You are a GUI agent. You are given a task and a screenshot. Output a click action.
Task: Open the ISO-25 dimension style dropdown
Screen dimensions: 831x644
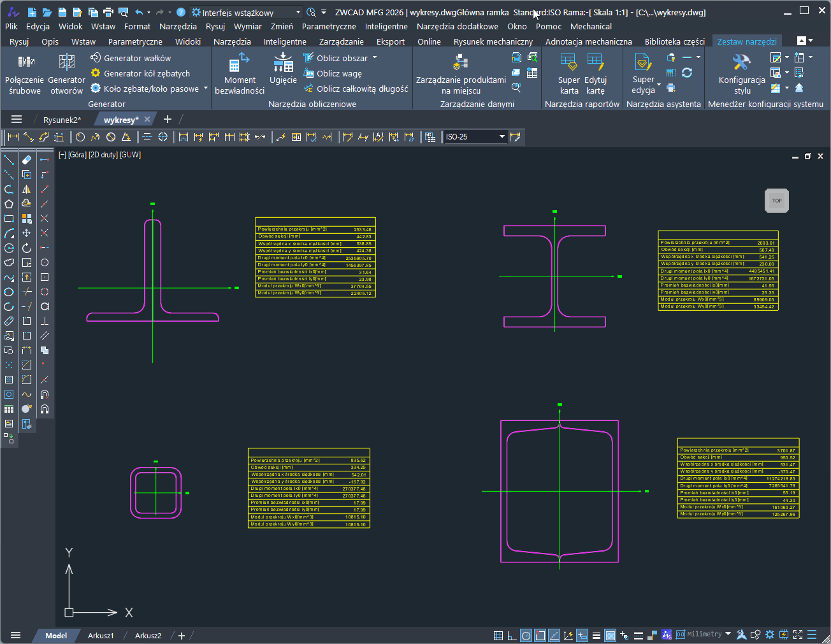click(x=502, y=137)
